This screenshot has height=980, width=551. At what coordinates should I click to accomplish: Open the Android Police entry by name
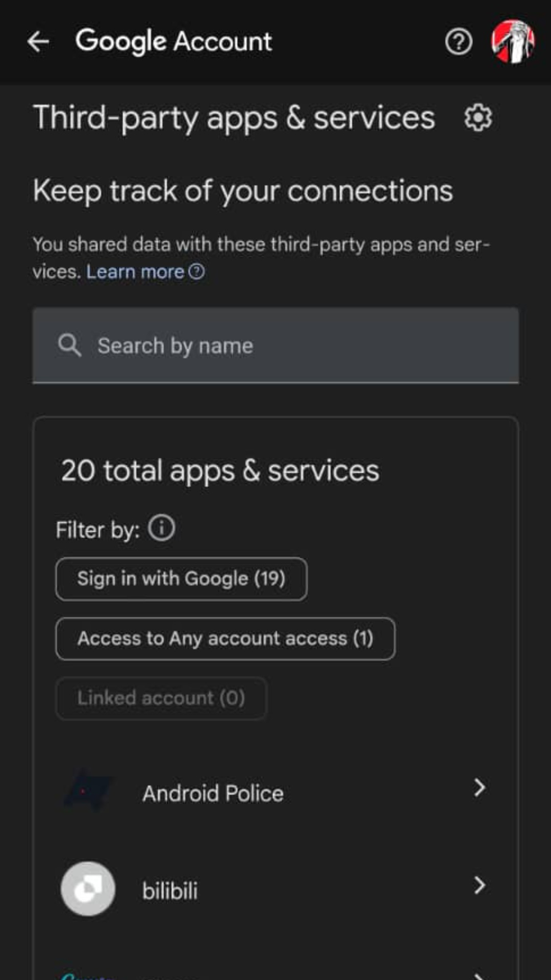tap(213, 793)
